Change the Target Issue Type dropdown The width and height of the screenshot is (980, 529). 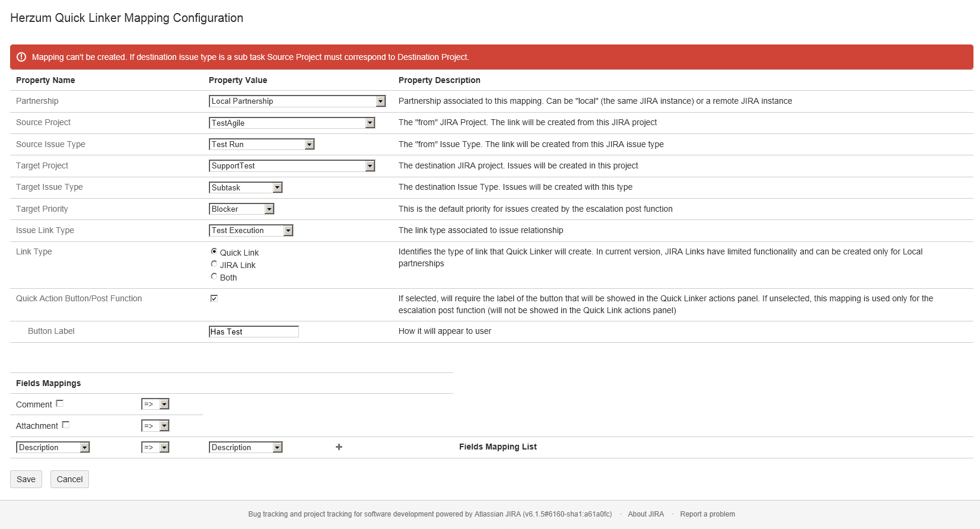tap(246, 187)
